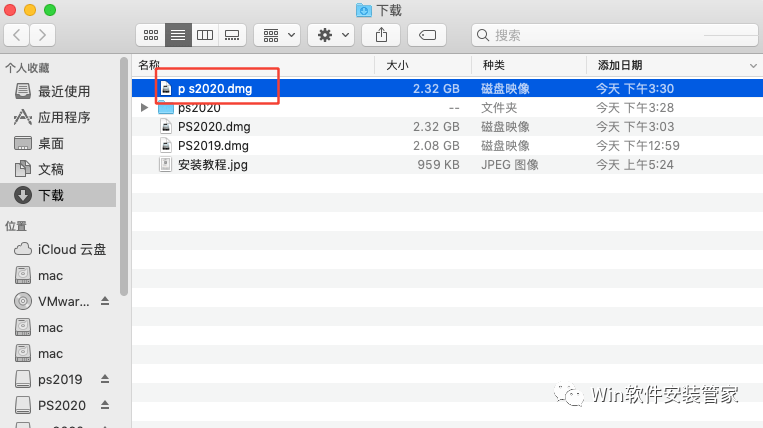Open the group-by arrangement dropdown
Screen dimensions: 763x428
pos(277,35)
